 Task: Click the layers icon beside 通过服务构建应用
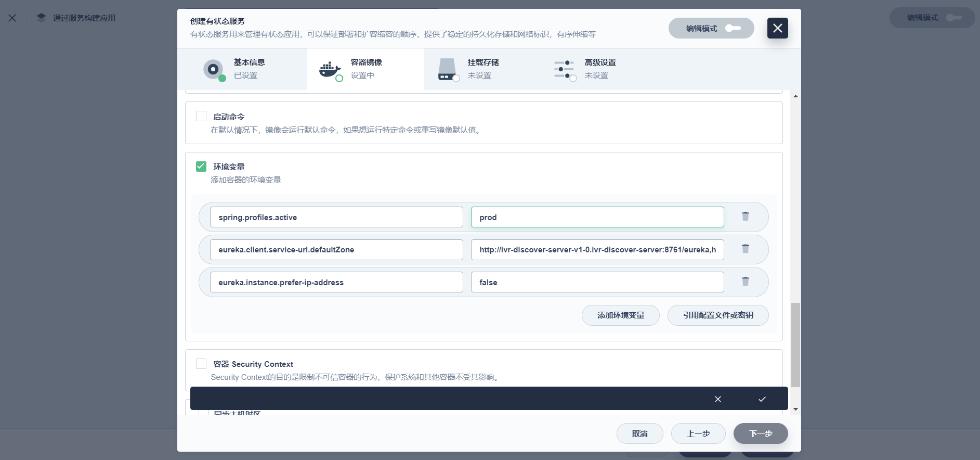point(41,18)
